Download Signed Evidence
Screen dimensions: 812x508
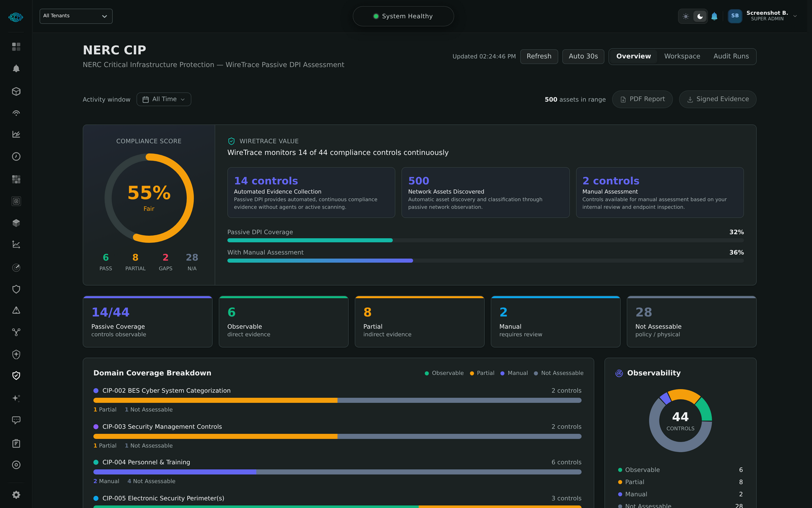click(x=718, y=99)
